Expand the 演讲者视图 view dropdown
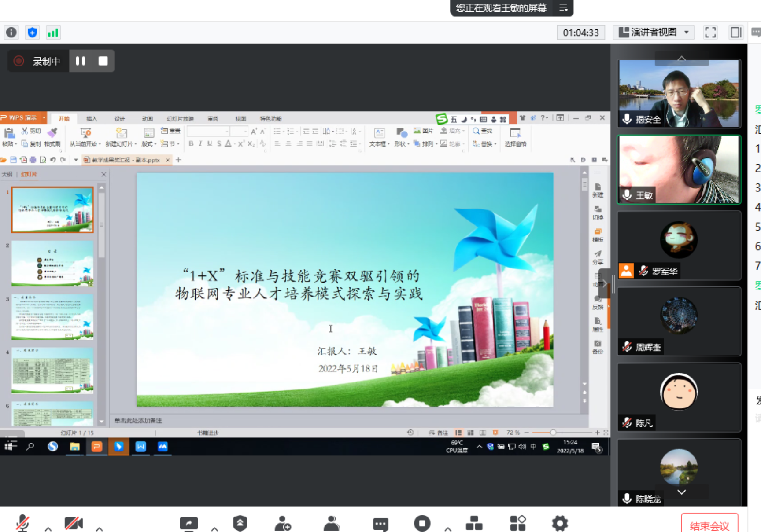The image size is (761, 532). [x=685, y=32]
